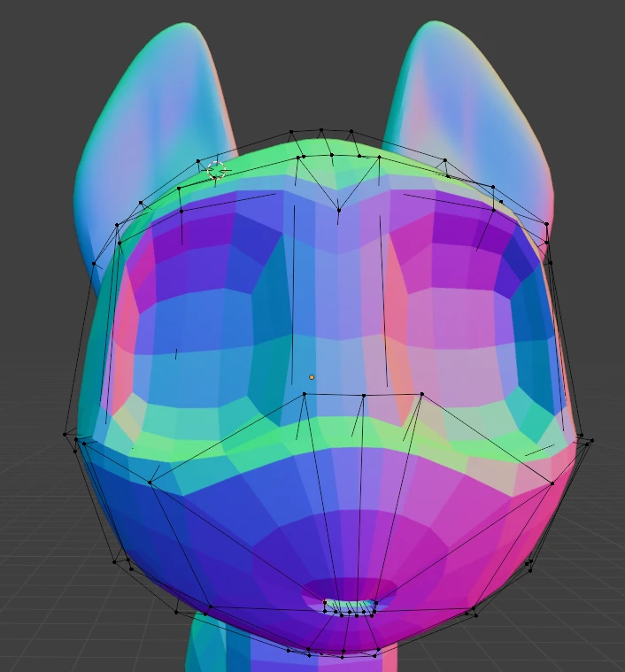Select the far-right outermost cage vertex

click(591, 440)
